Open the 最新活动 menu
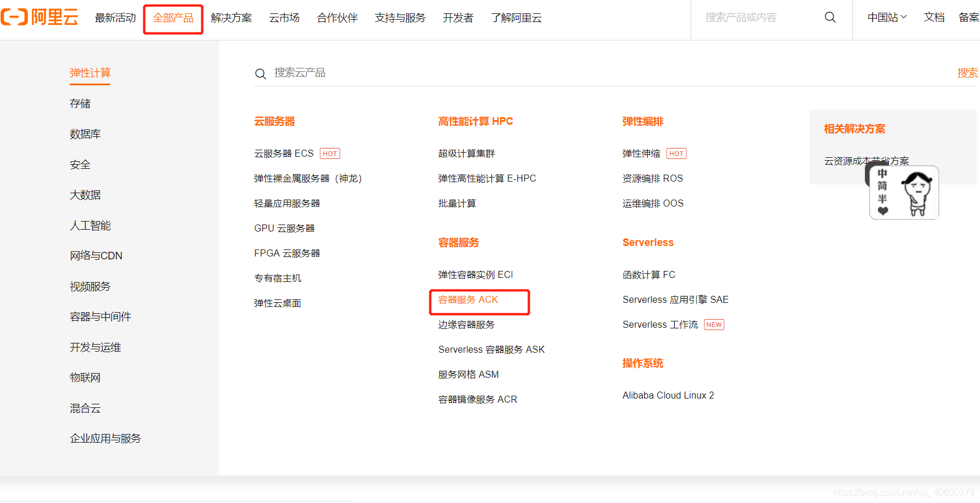The width and height of the screenshot is (980, 503). [115, 18]
